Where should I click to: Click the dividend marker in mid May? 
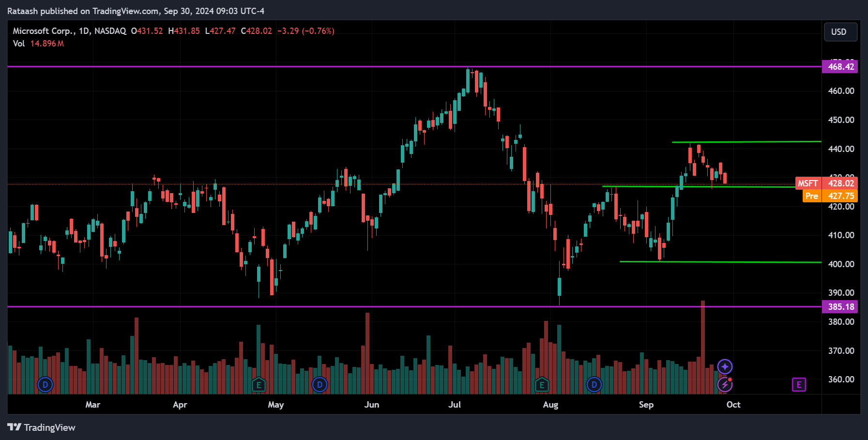click(320, 385)
